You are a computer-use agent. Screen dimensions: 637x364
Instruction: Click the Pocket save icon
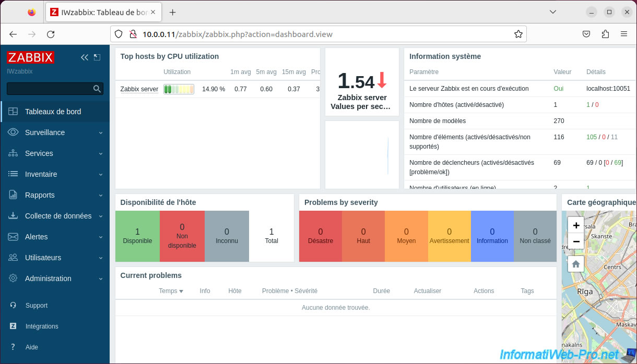tap(586, 34)
